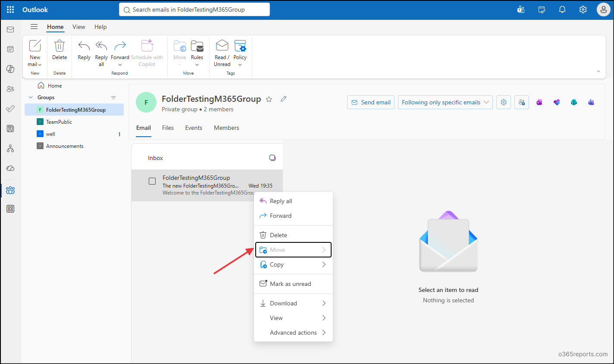Open To Do checkmark icon
The image size is (614, 364).
pos(10,109)
